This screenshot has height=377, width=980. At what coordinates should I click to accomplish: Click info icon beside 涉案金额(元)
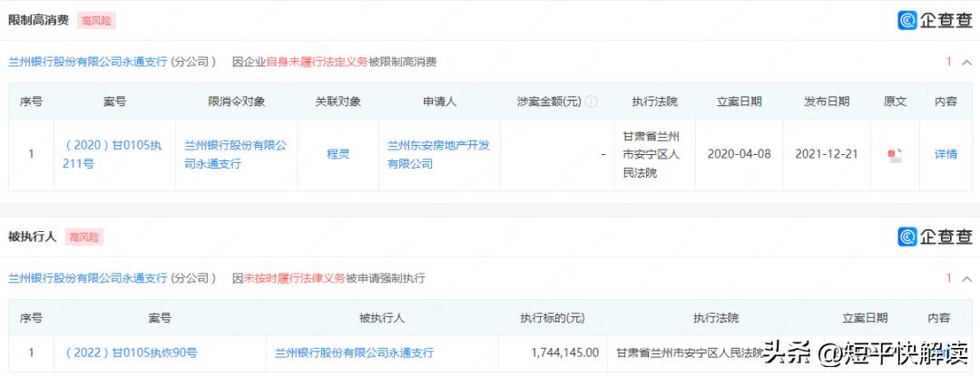coord(592,101)
